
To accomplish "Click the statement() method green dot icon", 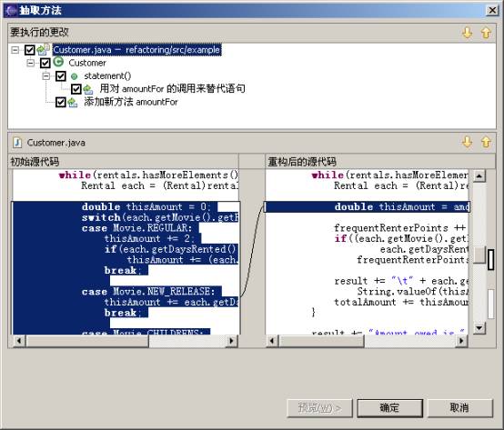I will [x=75, y=76].
